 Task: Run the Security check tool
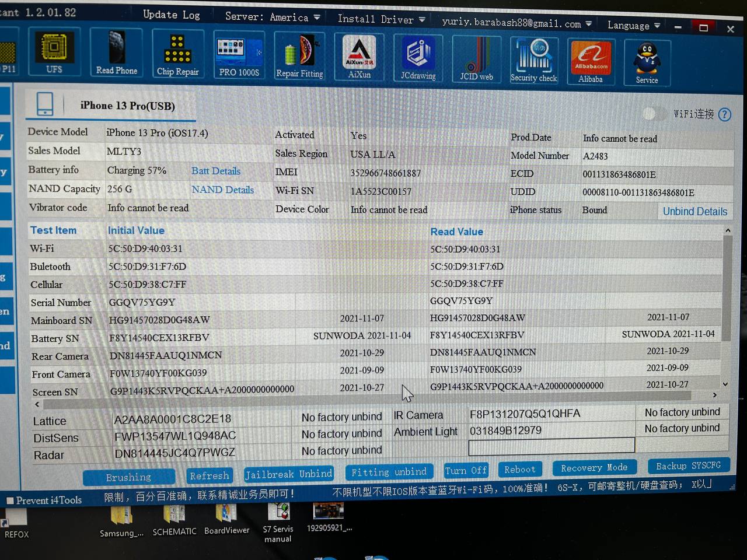coord(533,60)
